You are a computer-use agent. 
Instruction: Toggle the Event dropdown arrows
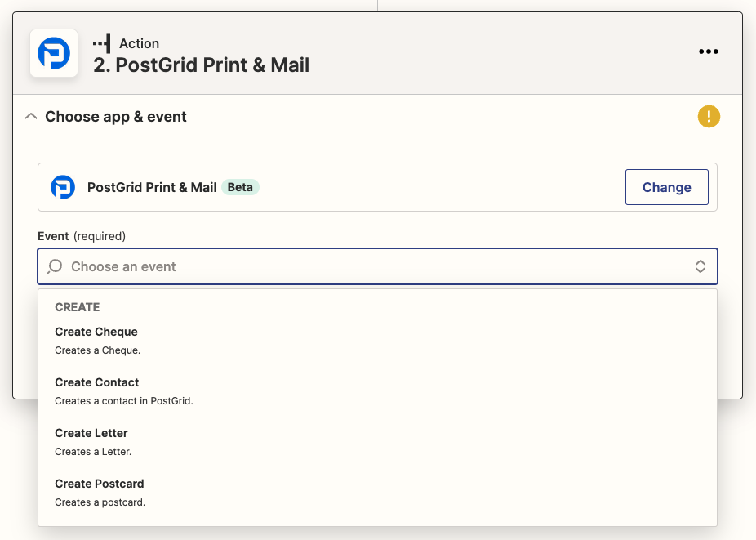(700, 266)
